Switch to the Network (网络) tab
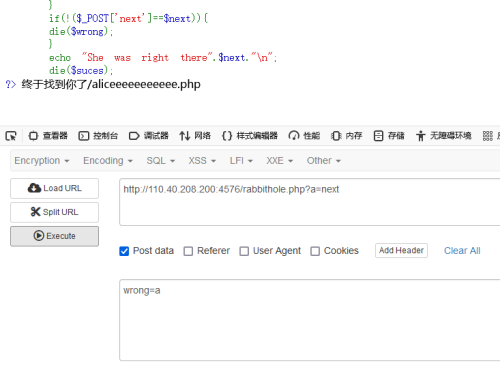The height and width of the screenshot is (370, 500). point(195,136)
